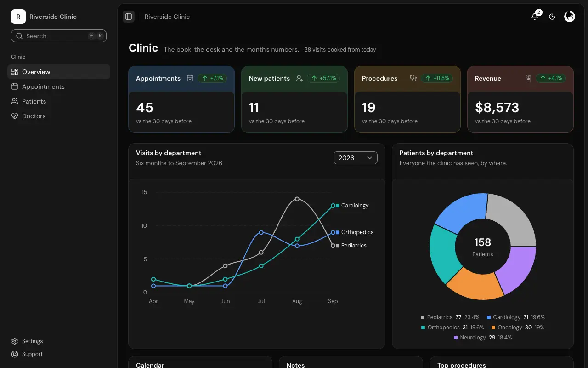
Task: Open the 2026 year dropdown
Action: [356, 158]
